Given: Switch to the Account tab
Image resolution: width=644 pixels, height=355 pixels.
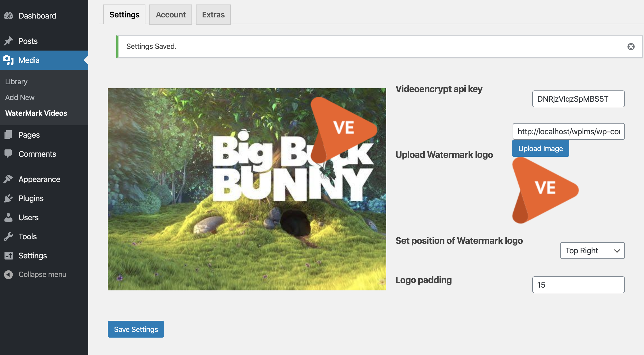Looking at the screenshot, I should pyautogui.click(x=171, y=15).
